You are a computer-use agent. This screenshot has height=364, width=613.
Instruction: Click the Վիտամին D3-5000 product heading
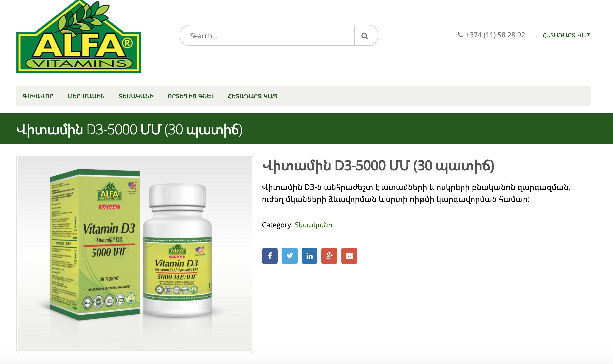click(378, 166)
